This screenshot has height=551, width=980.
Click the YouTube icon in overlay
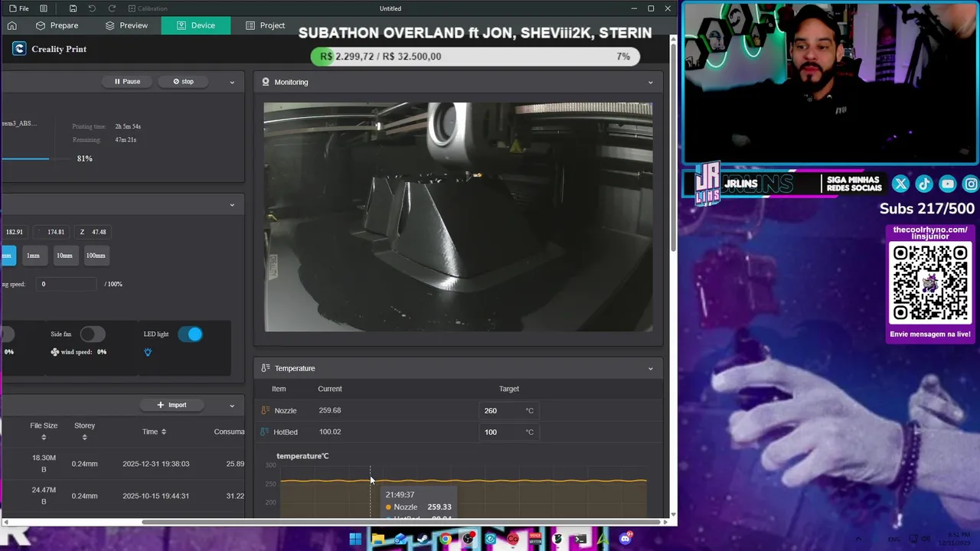[x=948, y=184]
